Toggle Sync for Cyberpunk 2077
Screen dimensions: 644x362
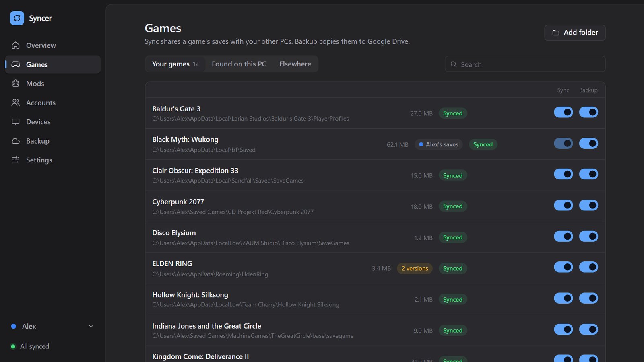click(x=563, y=205)
